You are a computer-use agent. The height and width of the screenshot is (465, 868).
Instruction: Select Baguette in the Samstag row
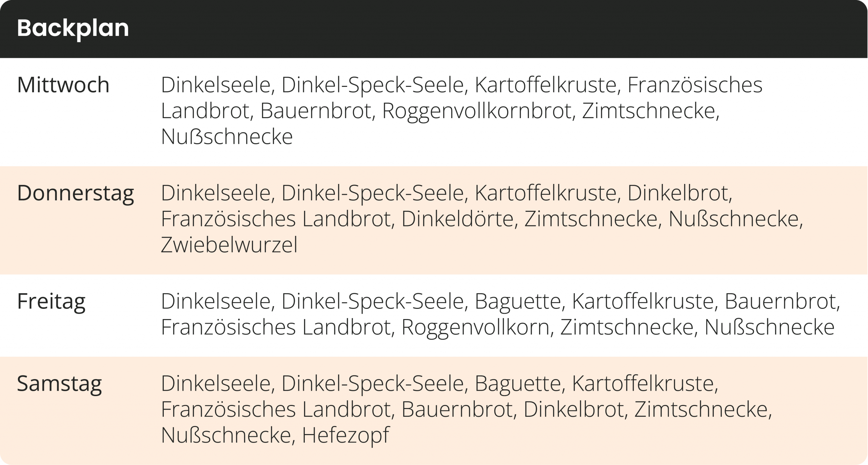(518, 384)
